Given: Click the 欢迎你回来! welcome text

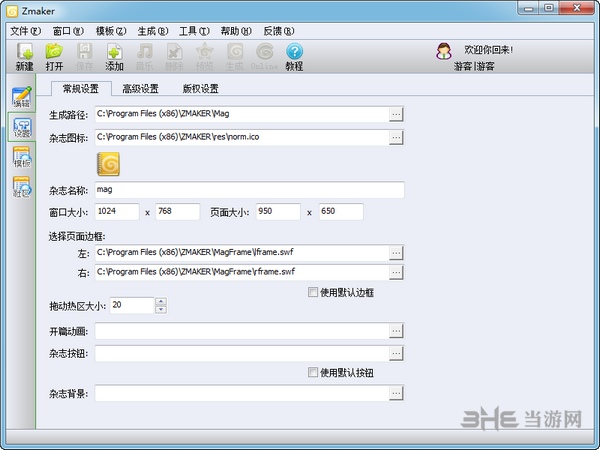Looking at the screenshot, I should 489,50.
